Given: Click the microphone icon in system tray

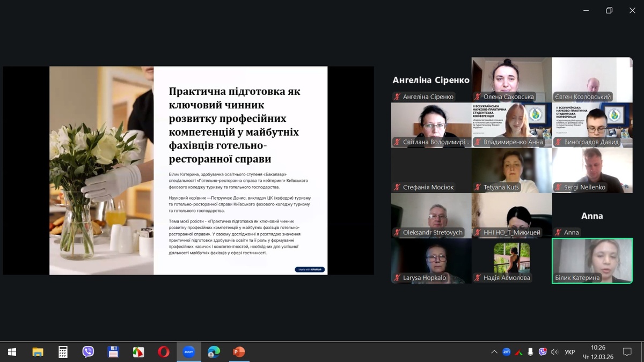Looking at the screenshot, I should click(x=530, y=352).
